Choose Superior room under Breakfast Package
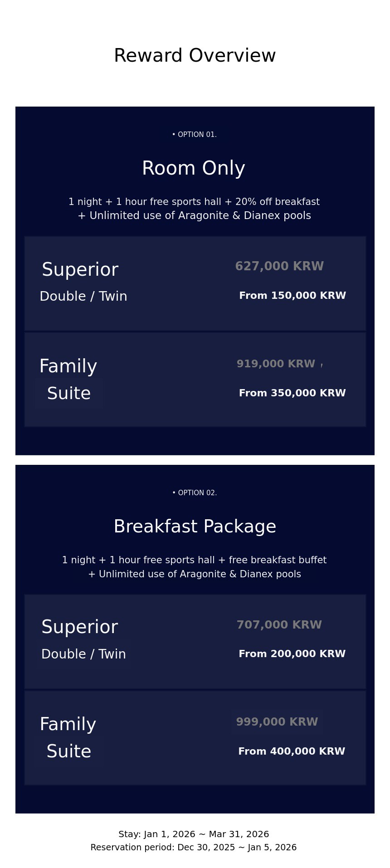Image resolution: width=390 pixels, height=868 pixels. pos(80,627)
